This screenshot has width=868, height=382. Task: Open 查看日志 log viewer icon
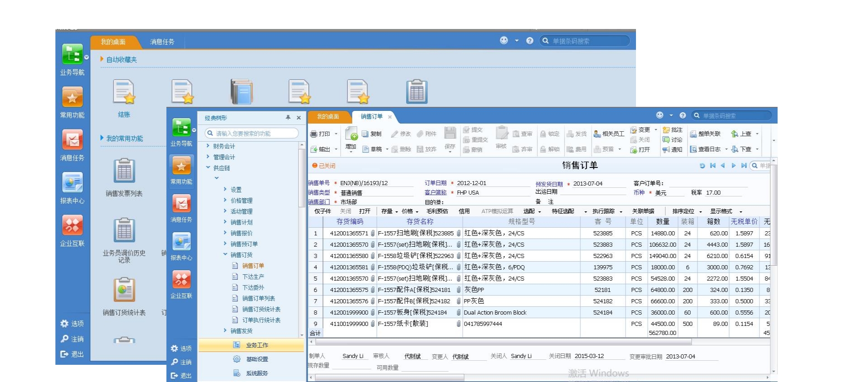click(693, 149)
